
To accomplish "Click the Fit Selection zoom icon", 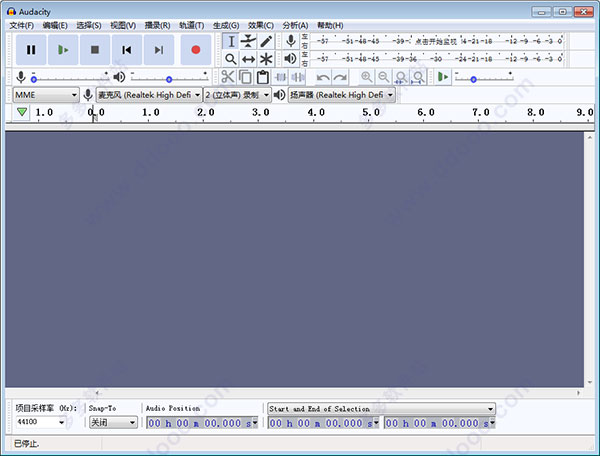I will click(401, 77).
